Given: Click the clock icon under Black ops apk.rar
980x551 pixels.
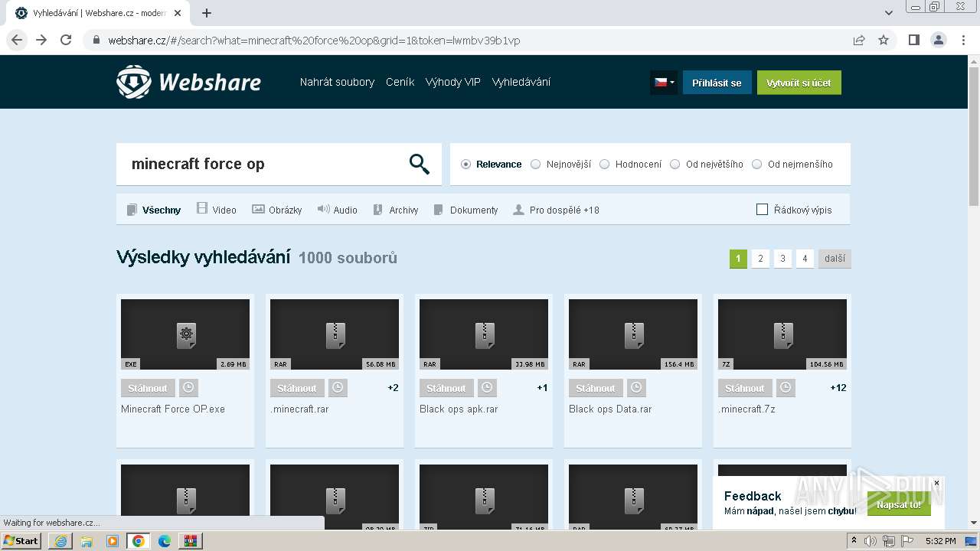Looking at the screenshot, I should (x=487, y=388).
